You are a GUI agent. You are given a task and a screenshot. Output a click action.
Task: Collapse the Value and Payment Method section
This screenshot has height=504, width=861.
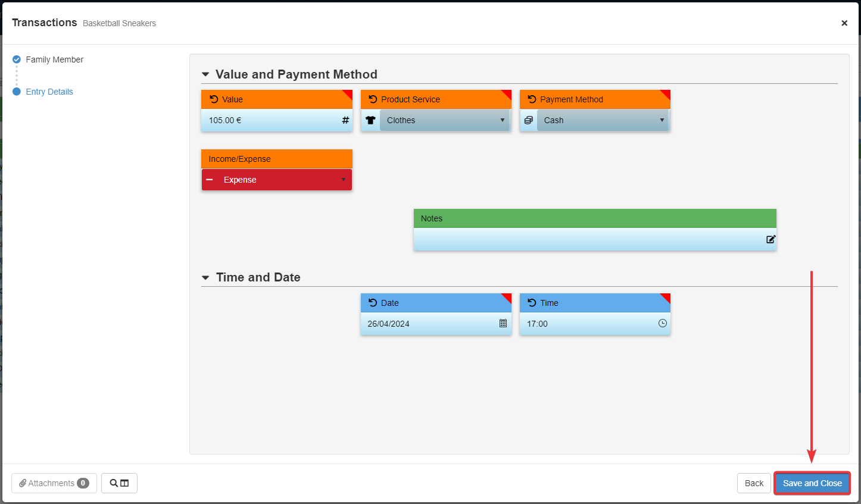point(205,74)
